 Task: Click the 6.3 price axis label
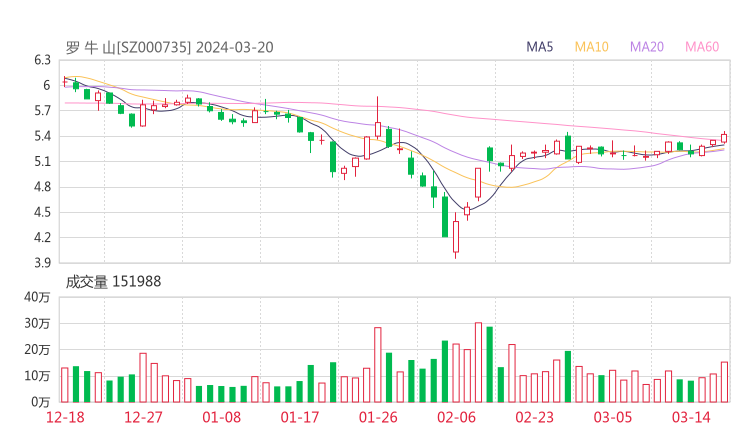[x=42, y=60]
